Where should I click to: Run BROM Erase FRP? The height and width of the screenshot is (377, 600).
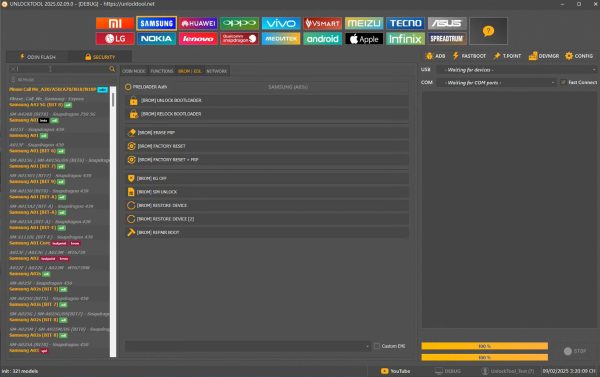(267, 132)
